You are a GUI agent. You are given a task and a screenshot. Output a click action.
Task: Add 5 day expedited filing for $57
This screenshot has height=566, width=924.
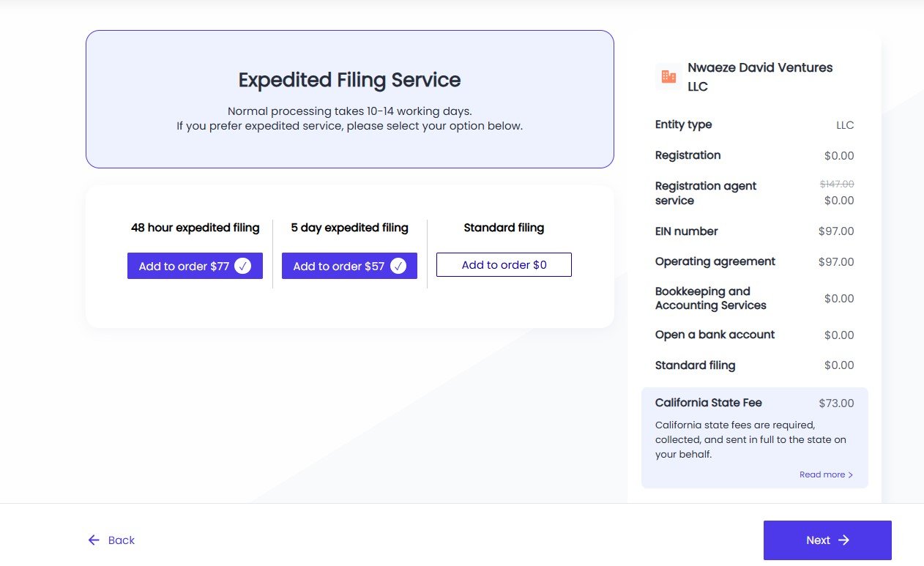point(349,266)
